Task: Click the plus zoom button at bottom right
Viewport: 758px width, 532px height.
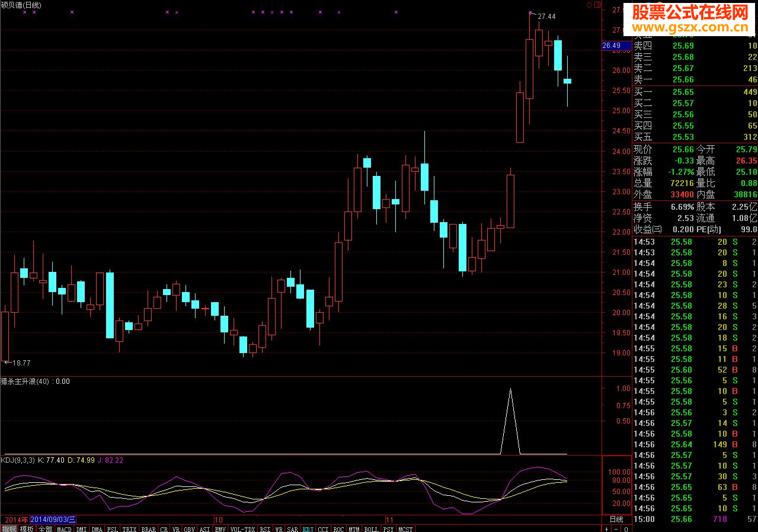Action: click(x=607, y=528)
